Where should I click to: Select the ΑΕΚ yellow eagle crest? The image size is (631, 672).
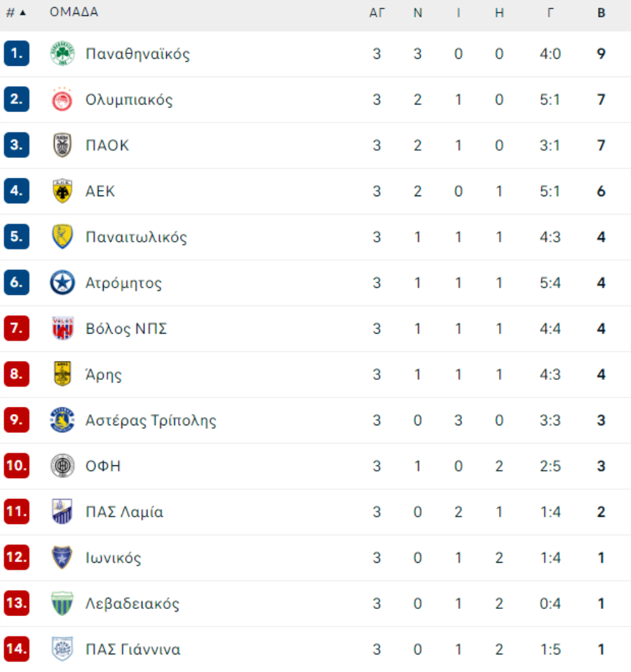tap(62, 191)
